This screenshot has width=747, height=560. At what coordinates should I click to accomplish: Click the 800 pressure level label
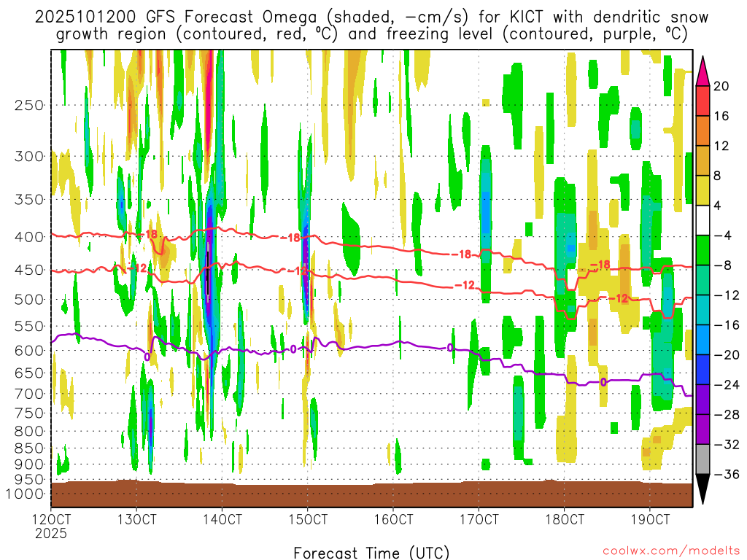(x=29, y=432)
